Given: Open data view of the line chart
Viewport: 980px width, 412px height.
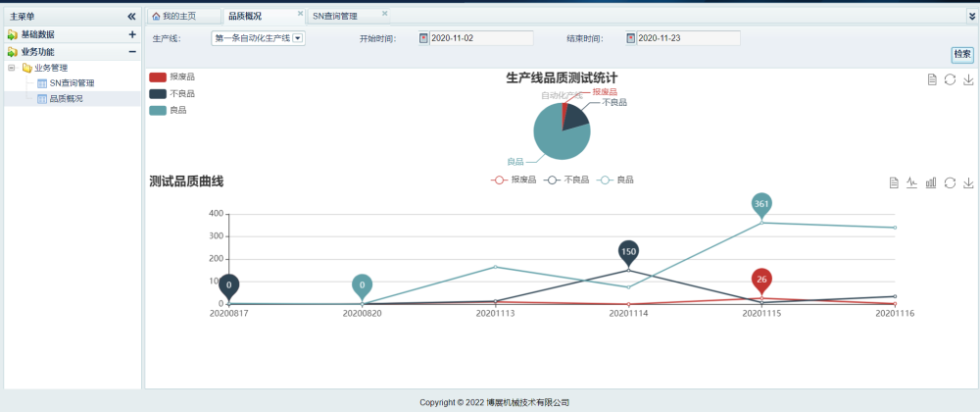Looking at the screenshot, I should point(895,182).
